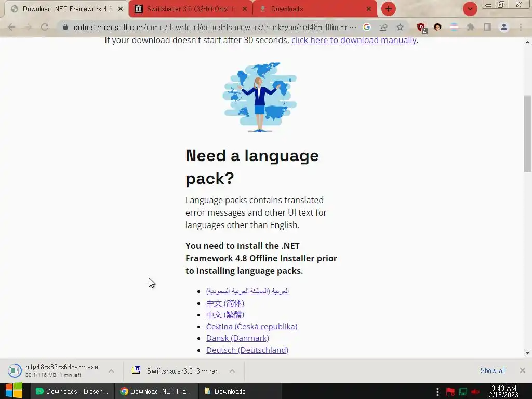Open the uBlock Origin extension icon
The image size is (532, 399).
pyautogui.click(x=422, y=28)
